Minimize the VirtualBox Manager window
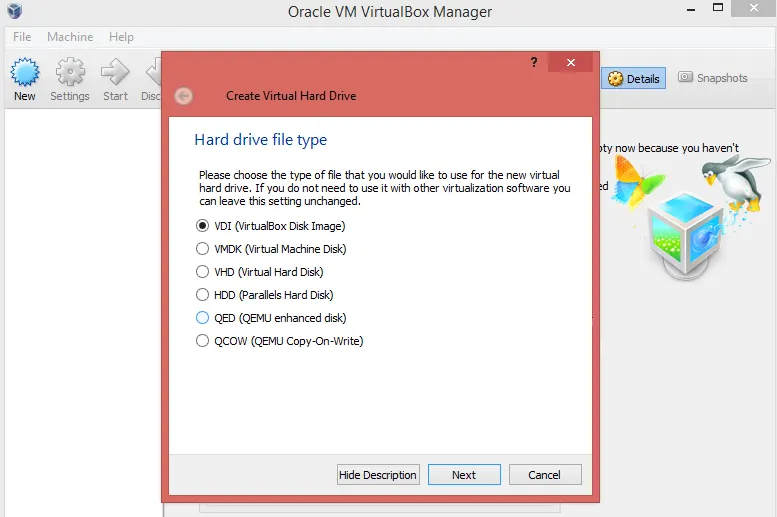 pos(691,9)
